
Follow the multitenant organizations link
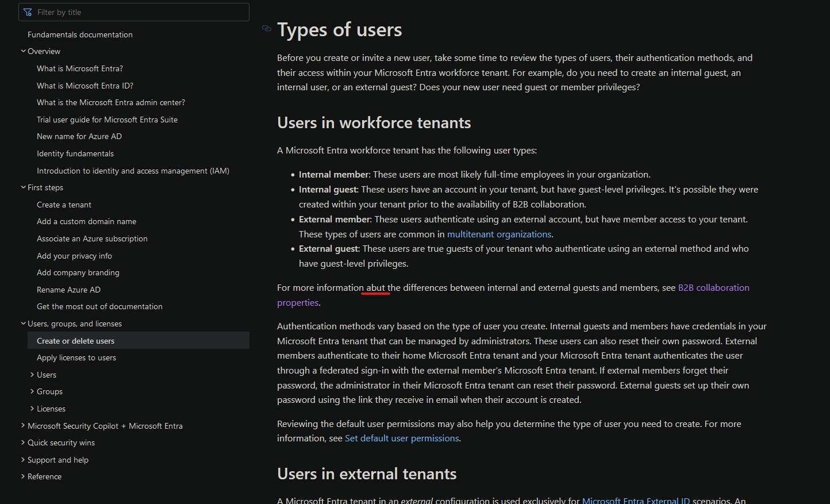pos(499,234)
